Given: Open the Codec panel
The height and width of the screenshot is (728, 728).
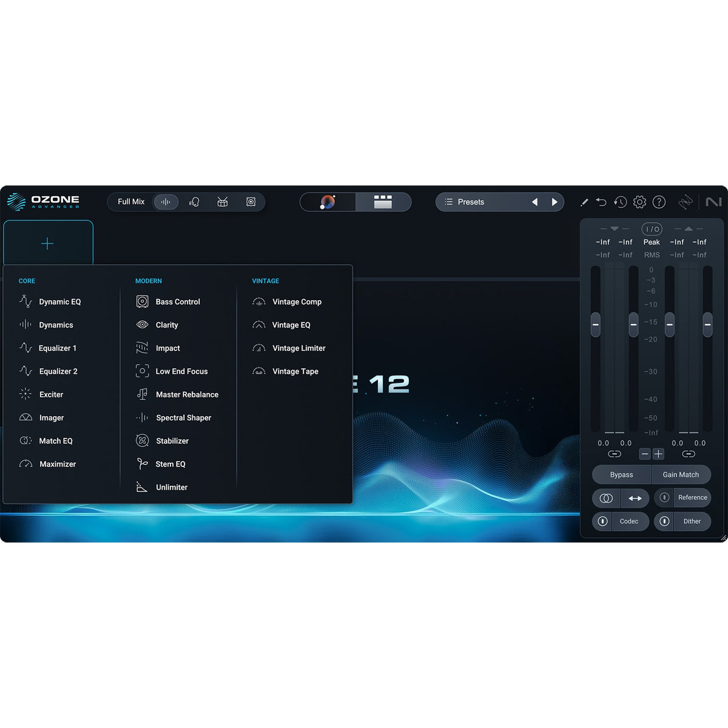Looking at the screenshot, I should [x=629, y=521].
